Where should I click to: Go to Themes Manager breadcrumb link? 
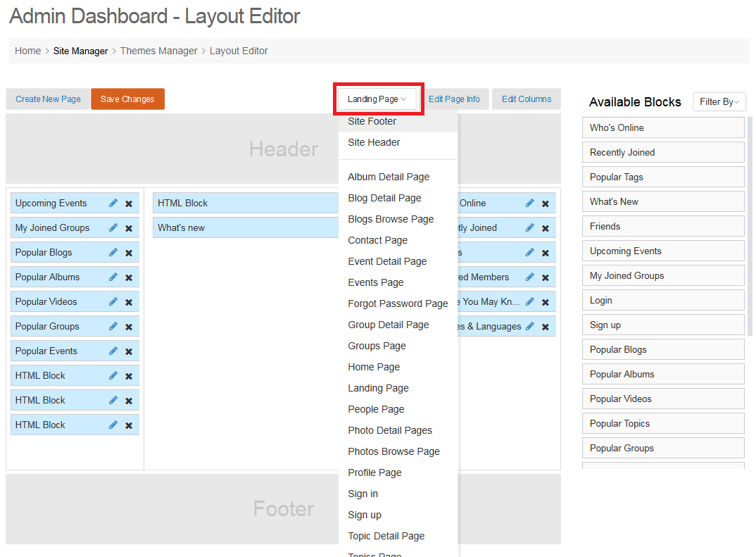coord(158,51)
